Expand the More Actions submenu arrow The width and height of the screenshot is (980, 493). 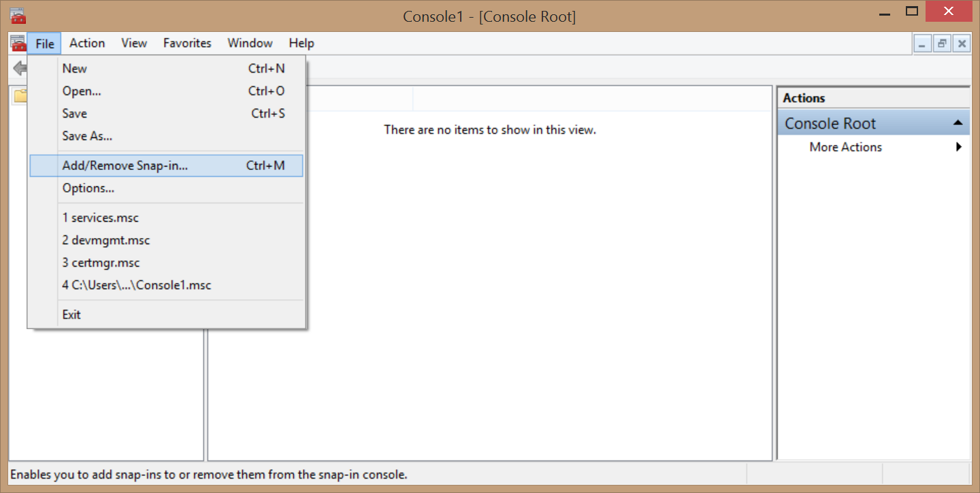tap(958, 147)
